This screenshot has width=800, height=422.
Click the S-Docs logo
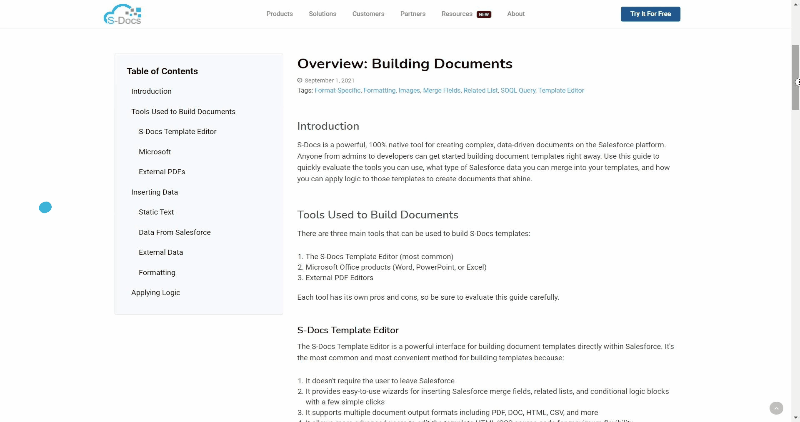click(x=123, y=14)
